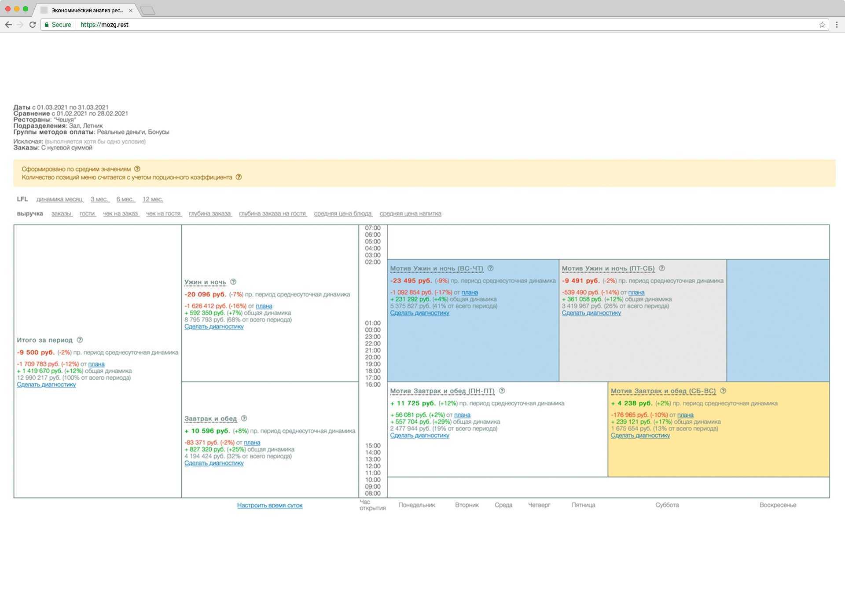Click help icon next to 'Итого за период'
The height and width of the screenshot is (616, 845).
point(80,340)
